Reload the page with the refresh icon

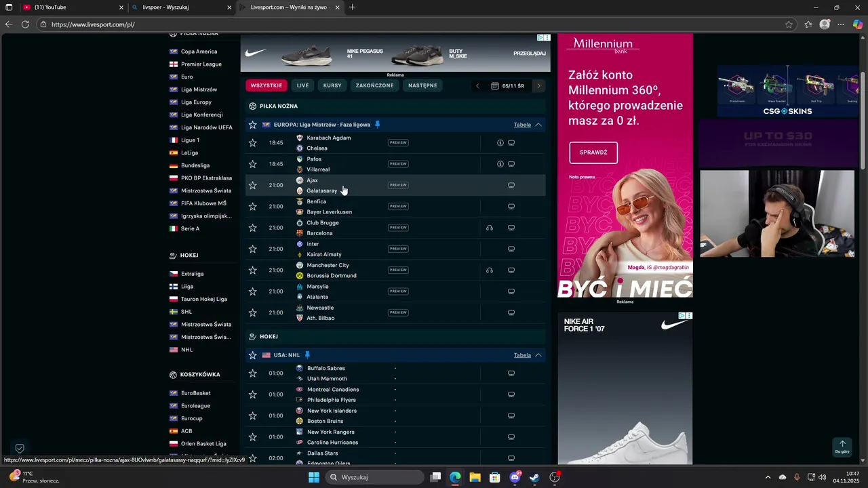tap(25, 24)
